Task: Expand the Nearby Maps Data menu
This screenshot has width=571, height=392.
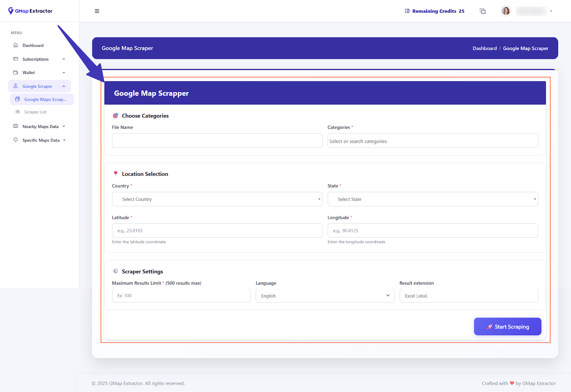Action: [64, 126]
